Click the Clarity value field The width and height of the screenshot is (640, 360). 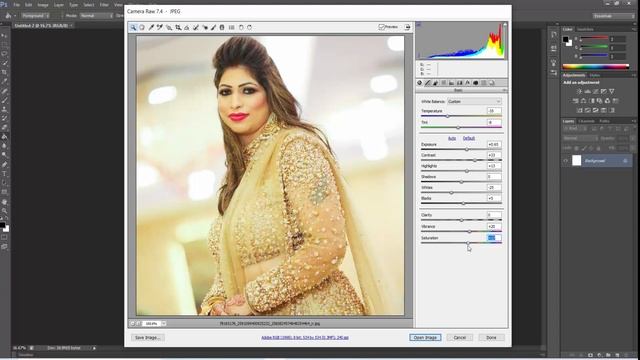click(494, 215)
